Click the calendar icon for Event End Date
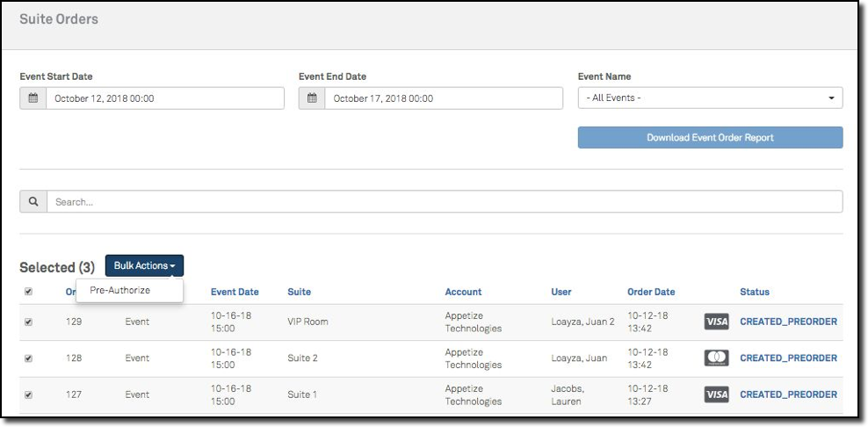 tap(312, 98)
